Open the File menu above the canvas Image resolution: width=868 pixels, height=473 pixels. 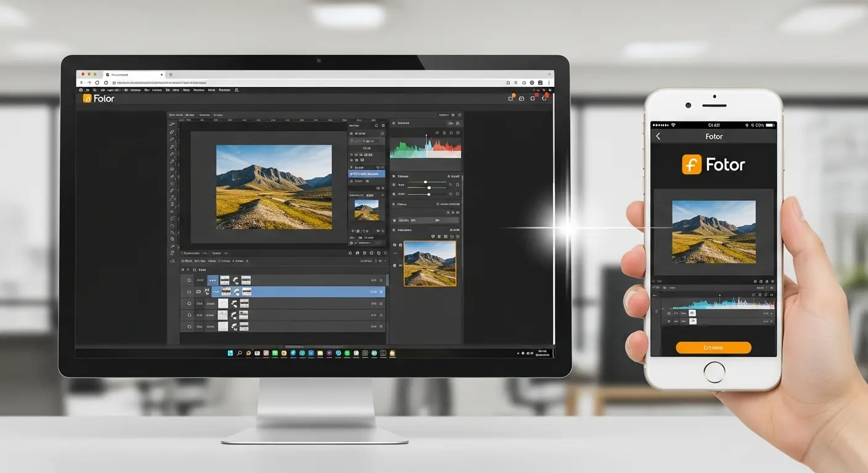click(x=174, y=115)
